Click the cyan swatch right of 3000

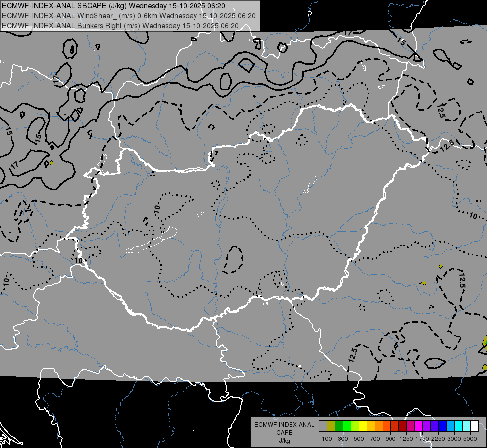tap(459, 426)
